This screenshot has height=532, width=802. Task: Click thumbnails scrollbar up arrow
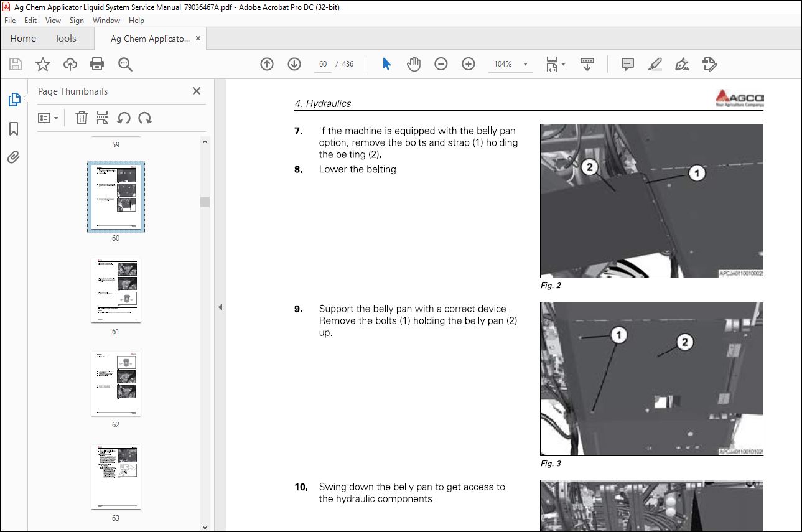[205, 142]
